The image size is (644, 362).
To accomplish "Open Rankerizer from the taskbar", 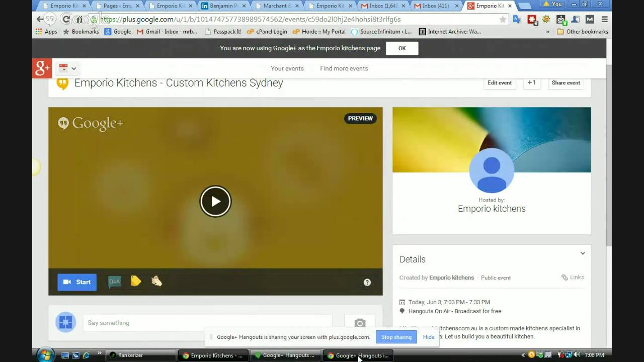I will pyautogui.click(x=141, y=355).
